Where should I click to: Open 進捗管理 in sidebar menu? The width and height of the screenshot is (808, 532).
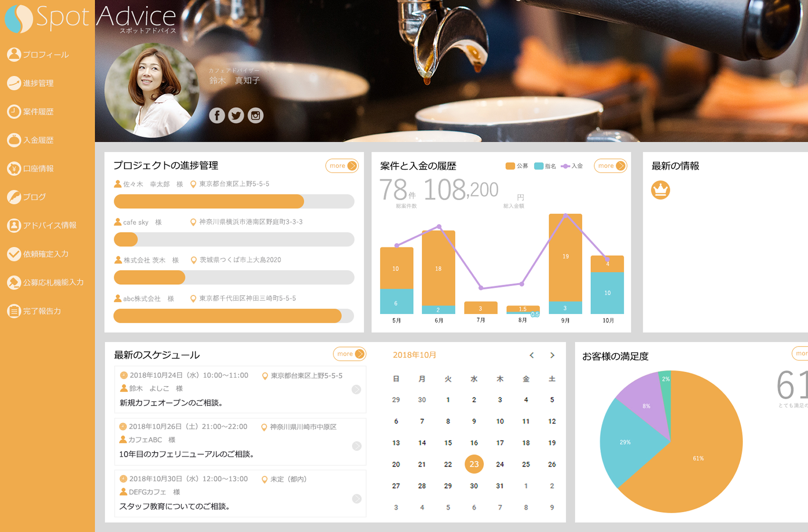click(38, 83)
